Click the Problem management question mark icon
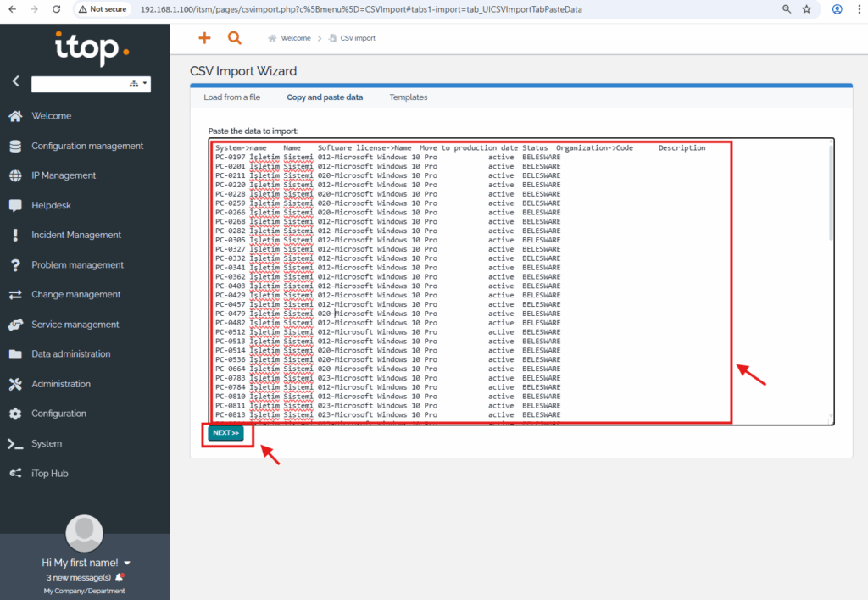This screenshot has width=868, height=600. pyautogui.click(x=15, y=265)
